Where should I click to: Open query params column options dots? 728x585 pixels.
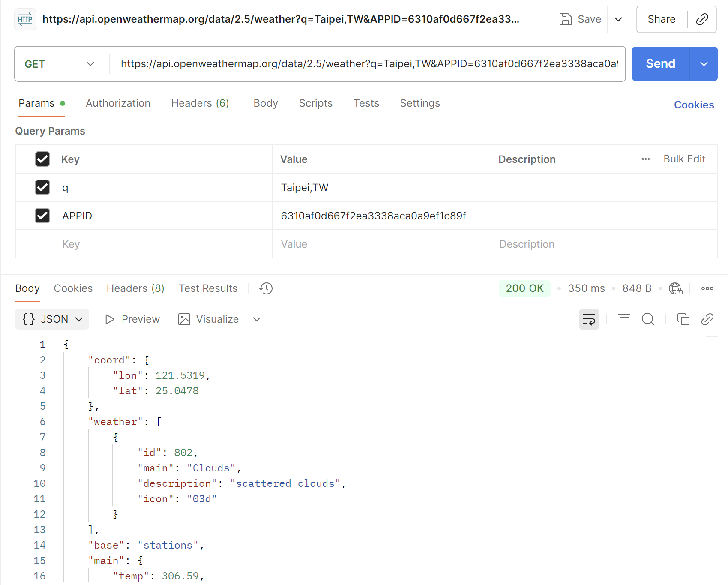pos(646,159)
